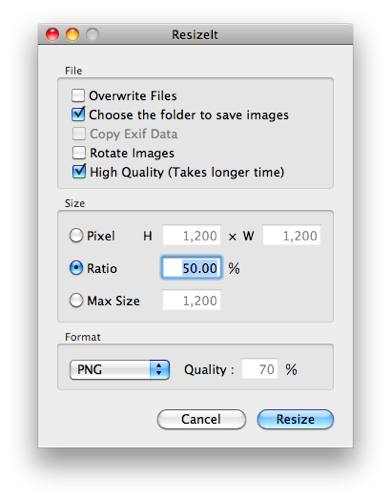
Task: Focus the Ratio percentage field showing 50.00
Action: coord(192,268)
